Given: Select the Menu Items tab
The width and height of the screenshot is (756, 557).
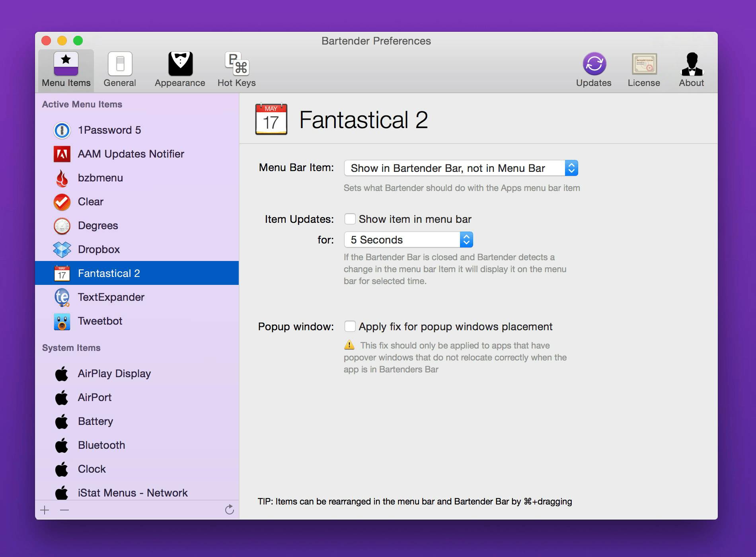Looking at the screenshot, I should [x=66, y=69].
